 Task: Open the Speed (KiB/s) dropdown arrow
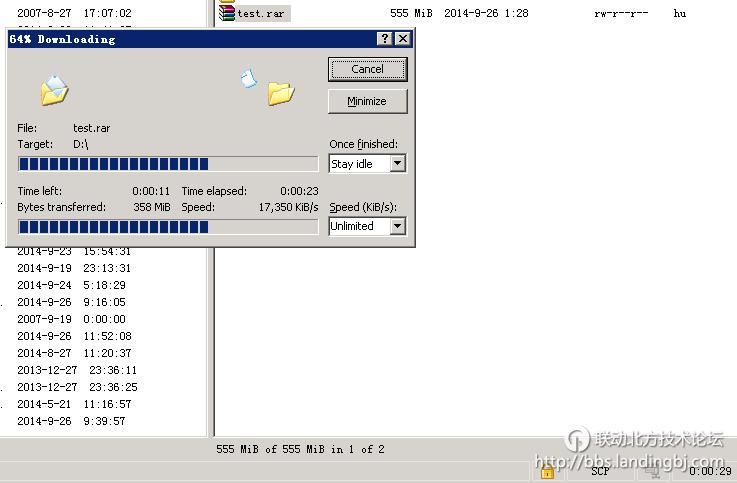pyautogui.click(x=397, y=226)
